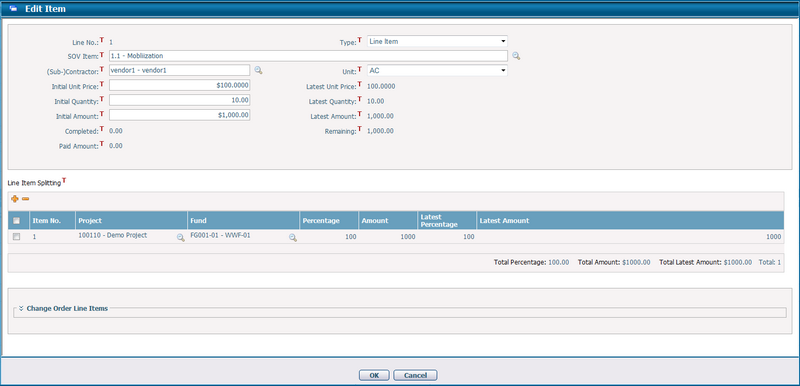The height and width of the screenshot is (386, 800).
Task: Open SOV Item lookup magnifier
Action: click(x=516, y=56)
